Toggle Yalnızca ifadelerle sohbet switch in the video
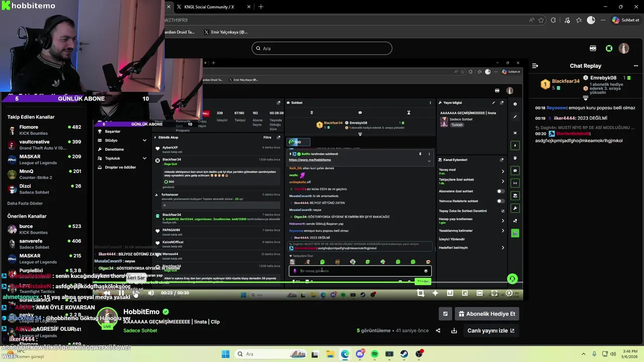 click(500, 201)
